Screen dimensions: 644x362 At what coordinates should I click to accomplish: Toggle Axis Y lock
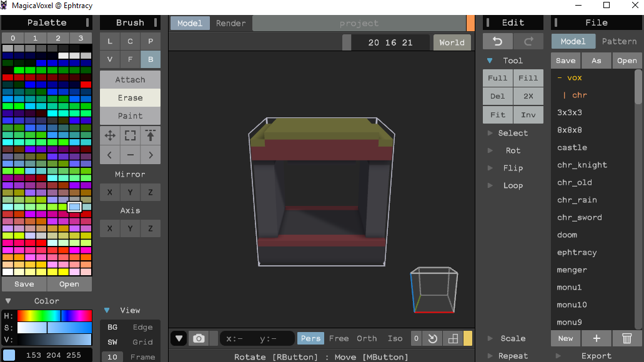click(130, 228)
